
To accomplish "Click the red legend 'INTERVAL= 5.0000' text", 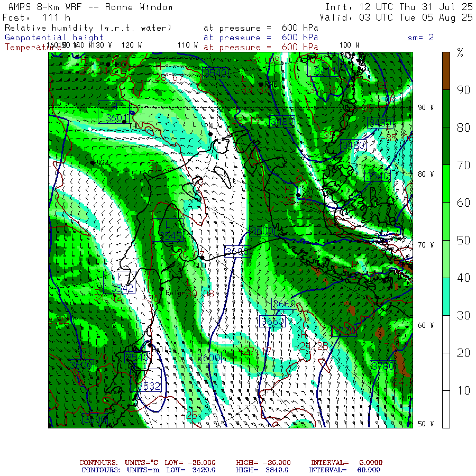I will [x=346, y=463].
